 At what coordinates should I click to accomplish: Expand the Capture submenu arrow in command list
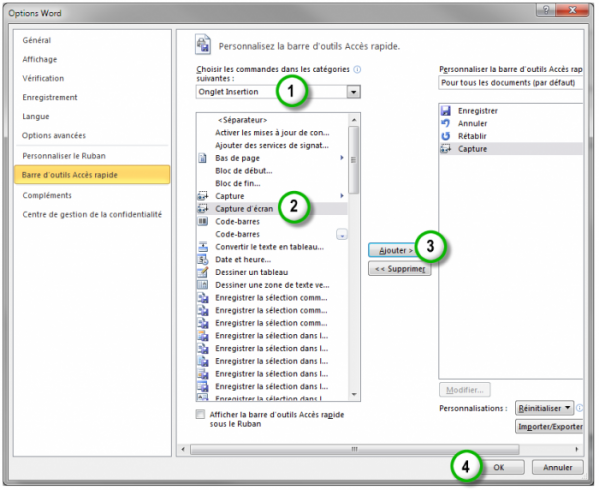(x=342, y=196)
